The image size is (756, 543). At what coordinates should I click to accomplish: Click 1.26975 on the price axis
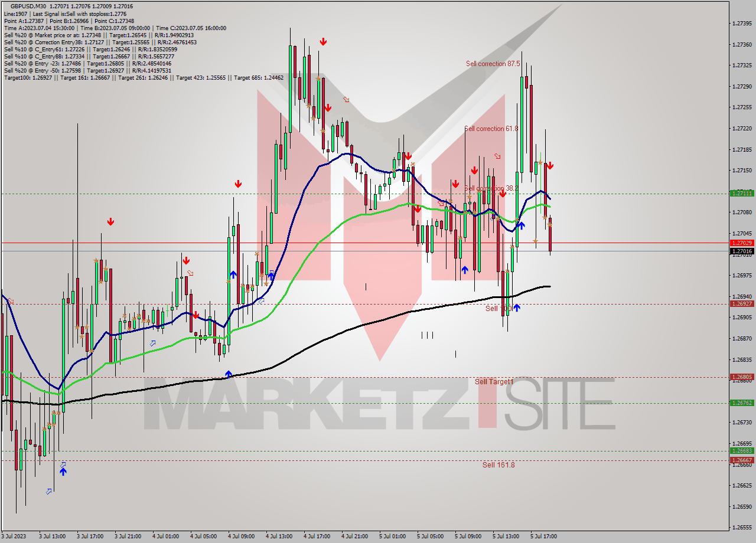(x=742, y=276)
